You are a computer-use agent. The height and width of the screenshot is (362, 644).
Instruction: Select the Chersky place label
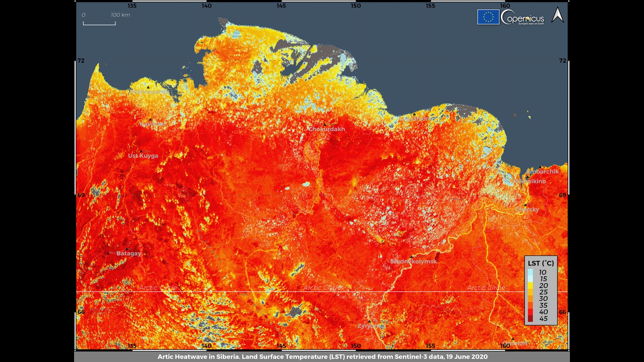tap(527, 210)
